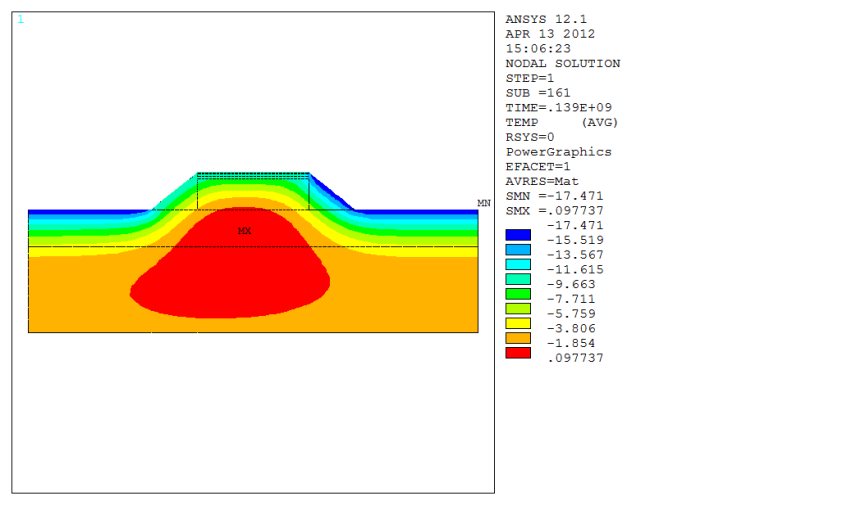Click the EFACET=1 text
This screenshot has height=505, width=865.
click(538, 167)
